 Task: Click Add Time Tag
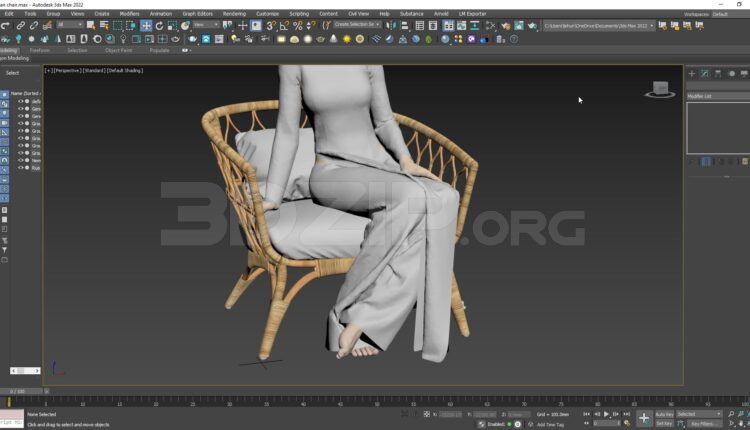tap(551, 424)
